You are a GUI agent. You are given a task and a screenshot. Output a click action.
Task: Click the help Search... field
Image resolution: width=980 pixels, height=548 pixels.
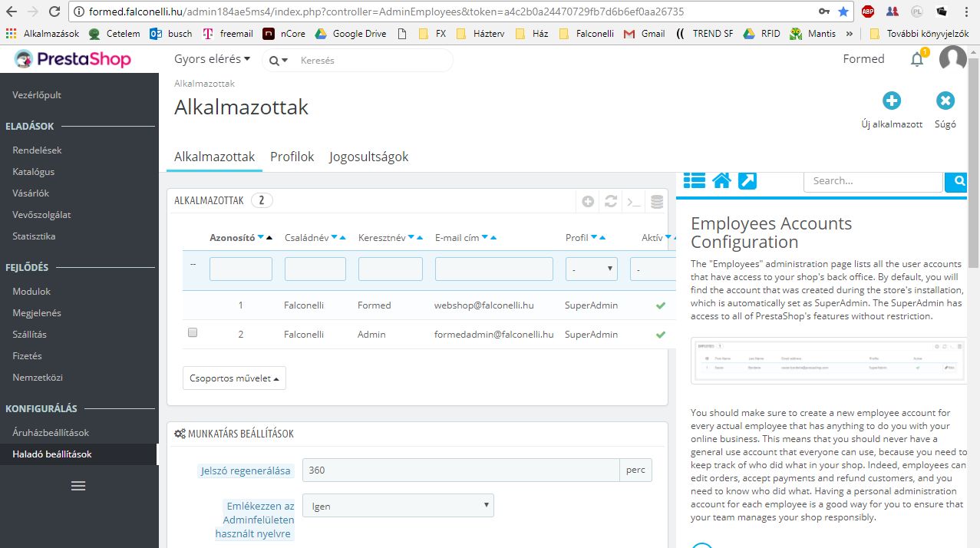tap(873, 181)
